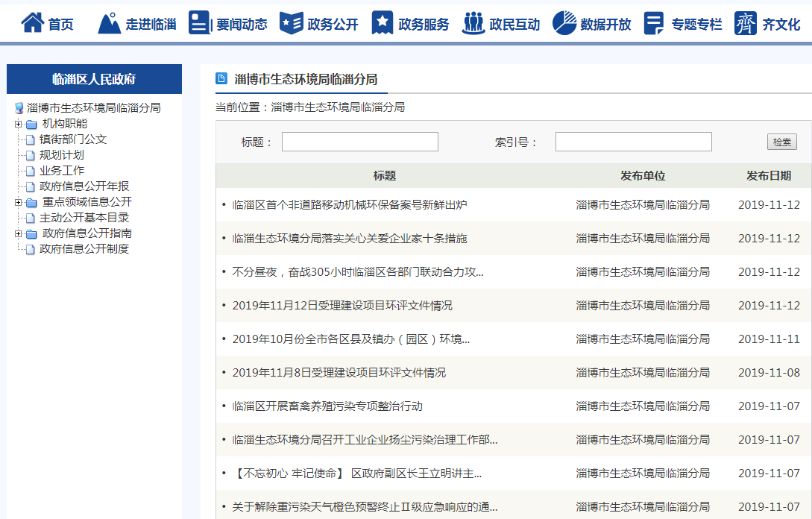This screenshot has height=519, width=812.
Task: Open the 数据开放 menu item
Action: (606, 25)
